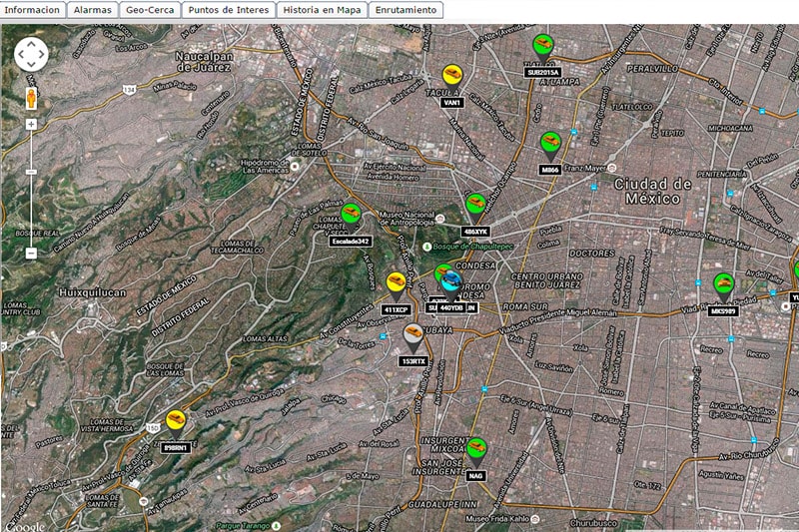
Task: Click the 440YDB vehicle label
Action: click(x=451, y=308)
